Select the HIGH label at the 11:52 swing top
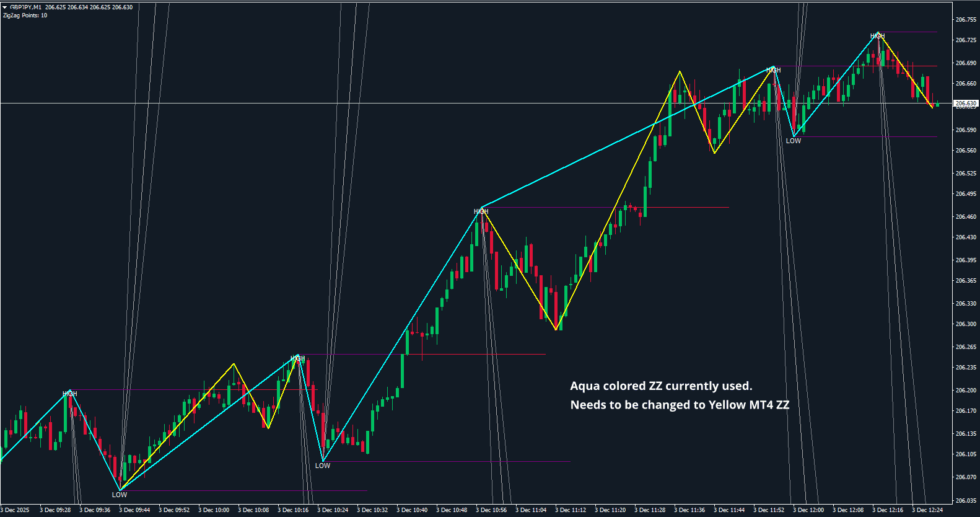 coord(774,70)
